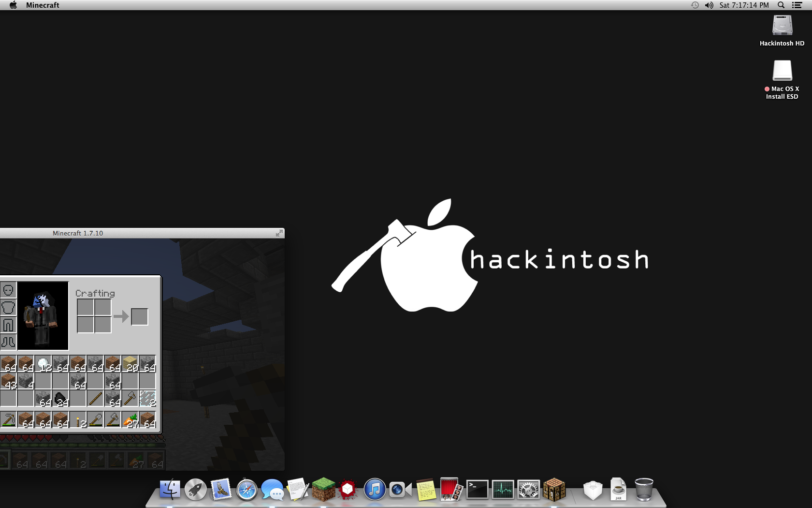Toggle fullscreen on the Minecraft 1.7.10 window

(279, 233)
